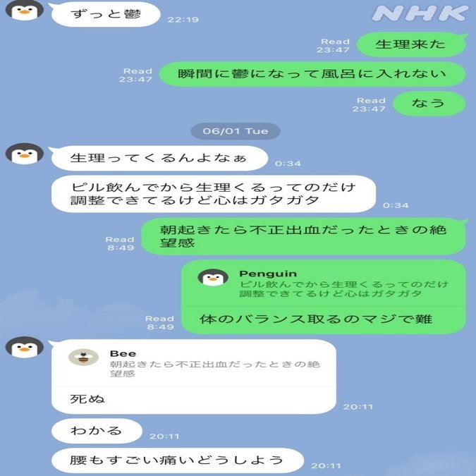This screenshot has width=476, height=476.
Task: Tap the 腰もすごい痛いどうしよう message
Action: (178, 460)
